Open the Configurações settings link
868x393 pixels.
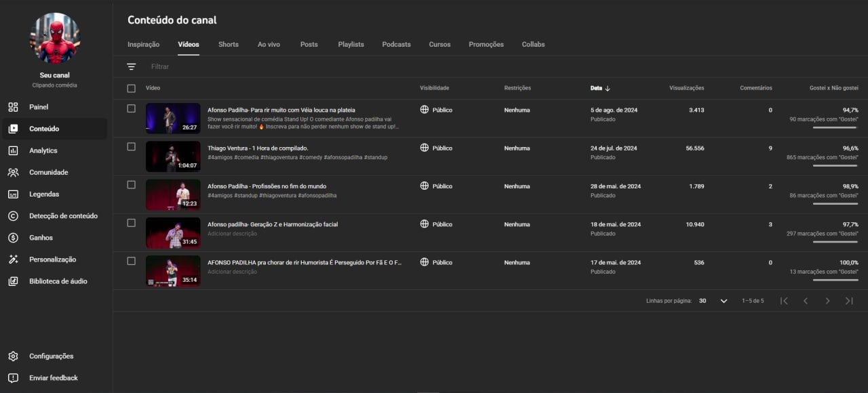point(51,356)
